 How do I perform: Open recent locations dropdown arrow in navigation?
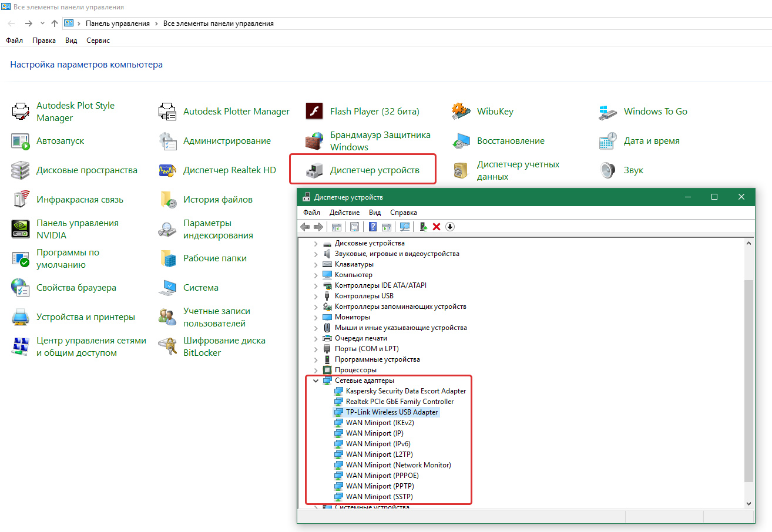(x=42, y=23)
